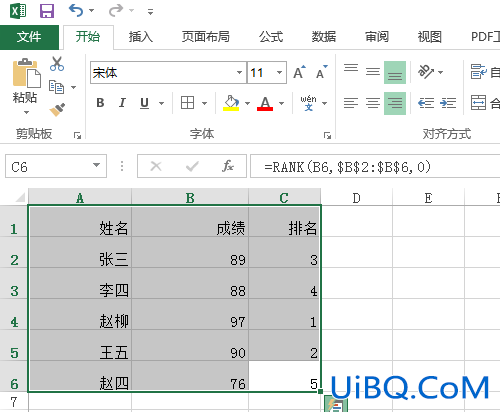
Task: Click the merge cells icon
Action: click(478, 103)
